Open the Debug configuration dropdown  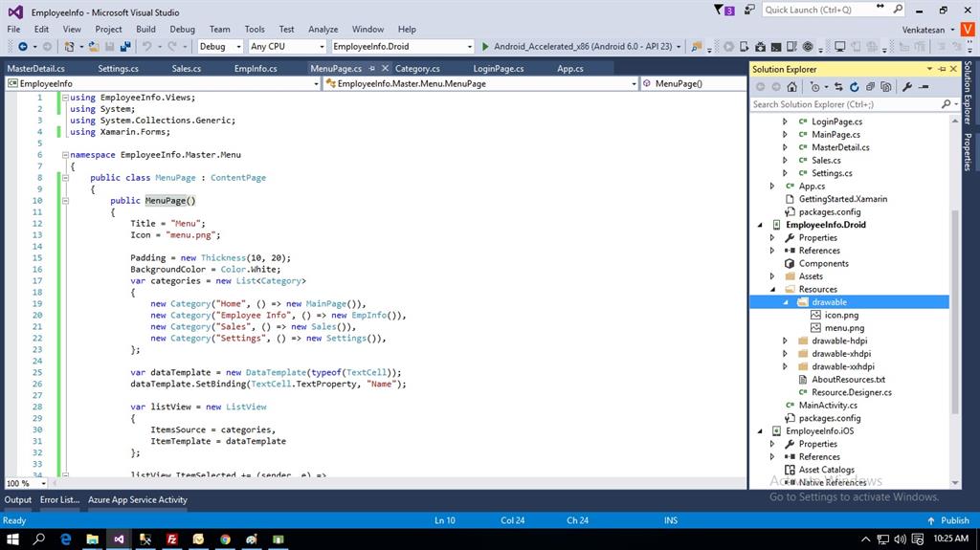(x=220, y=47)
